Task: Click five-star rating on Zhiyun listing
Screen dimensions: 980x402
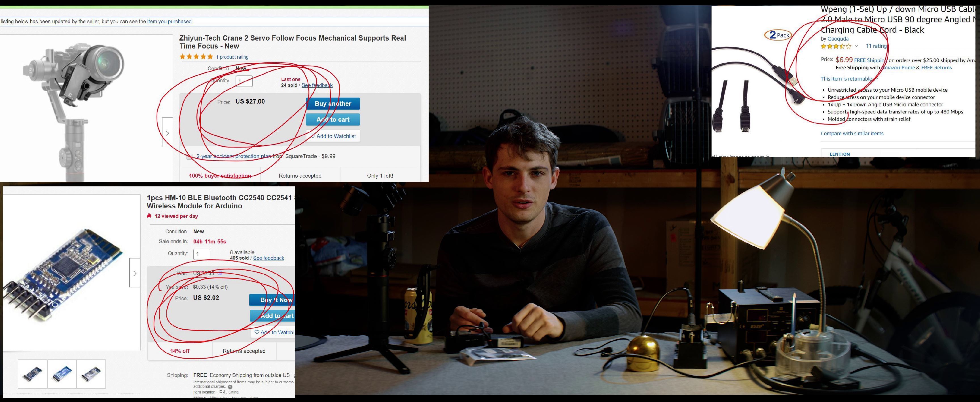Action: (196, 57)
